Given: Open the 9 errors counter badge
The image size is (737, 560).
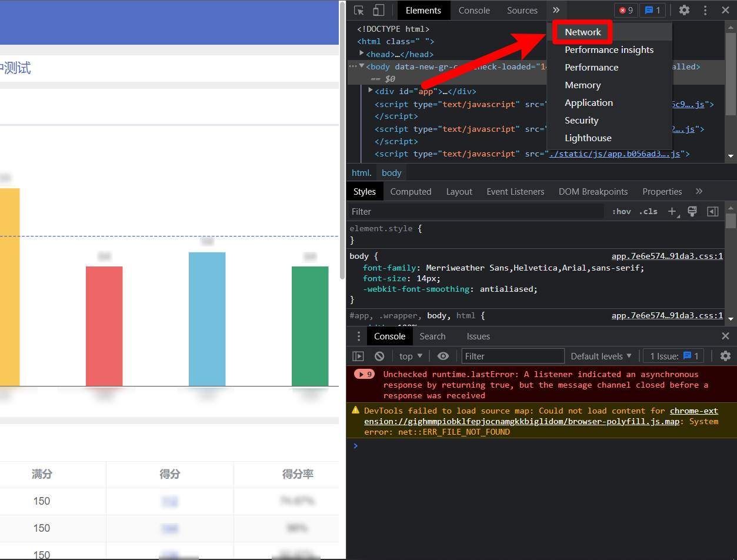Looking at the screenshot, I should point(626,11).
